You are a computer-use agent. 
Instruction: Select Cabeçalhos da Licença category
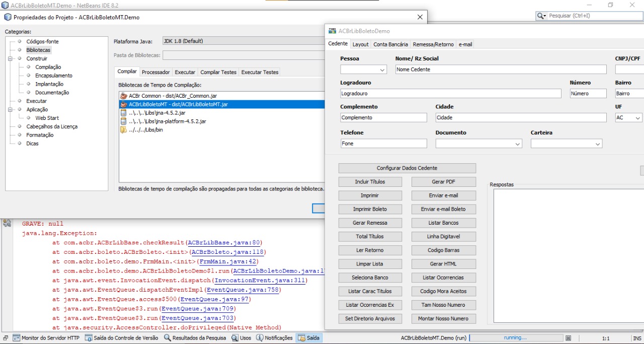coord(52,126)
